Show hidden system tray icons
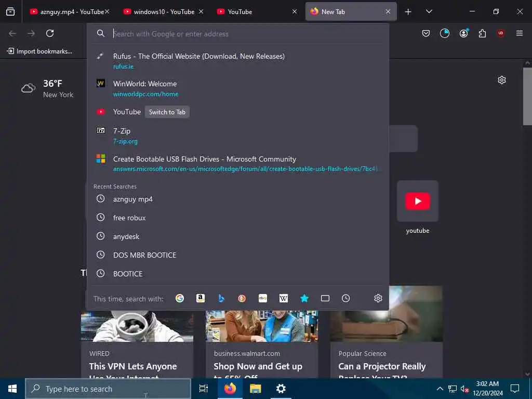532x399 pixels. click(x=440, y=389)
